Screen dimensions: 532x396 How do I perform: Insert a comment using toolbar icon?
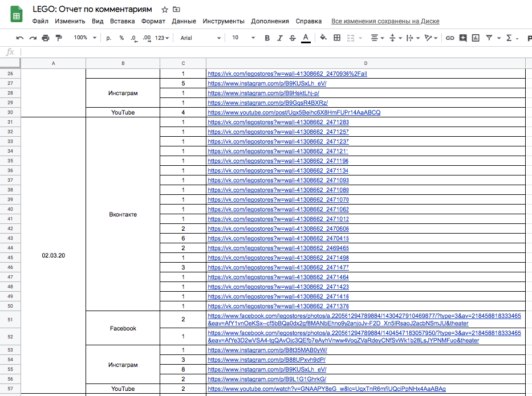(462, 38)
